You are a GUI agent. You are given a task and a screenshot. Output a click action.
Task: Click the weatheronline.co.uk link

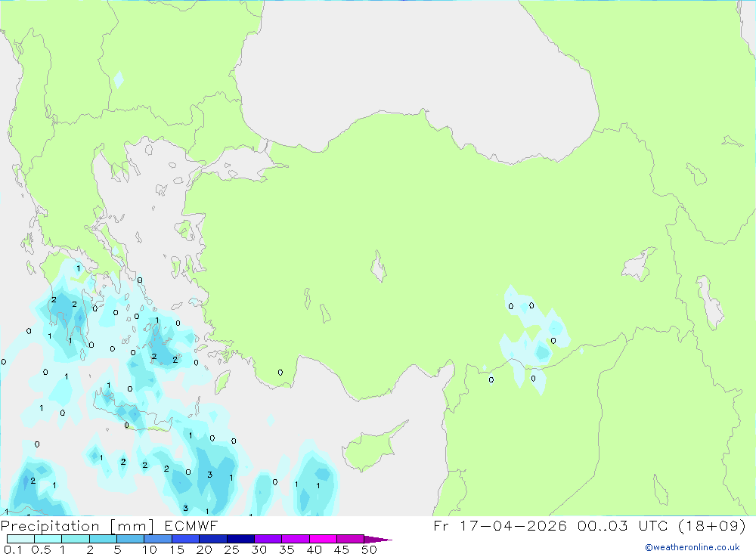[x=692, y=547]
